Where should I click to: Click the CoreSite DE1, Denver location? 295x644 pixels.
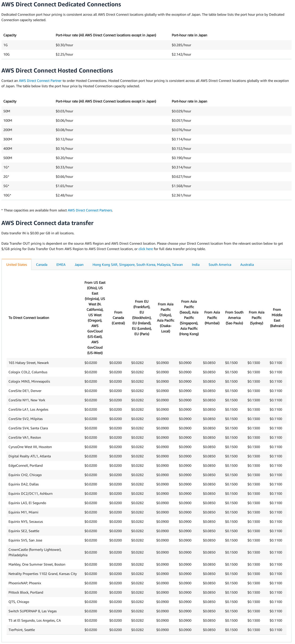coord(25,390)
